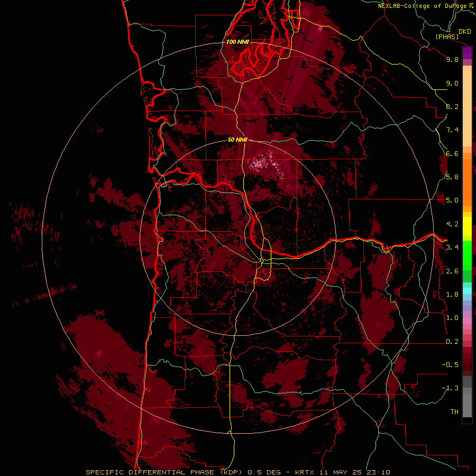Select the [PHAS] units label
Image resolution: width=476 pixels, height=476 pixels.
pos(447,37)
